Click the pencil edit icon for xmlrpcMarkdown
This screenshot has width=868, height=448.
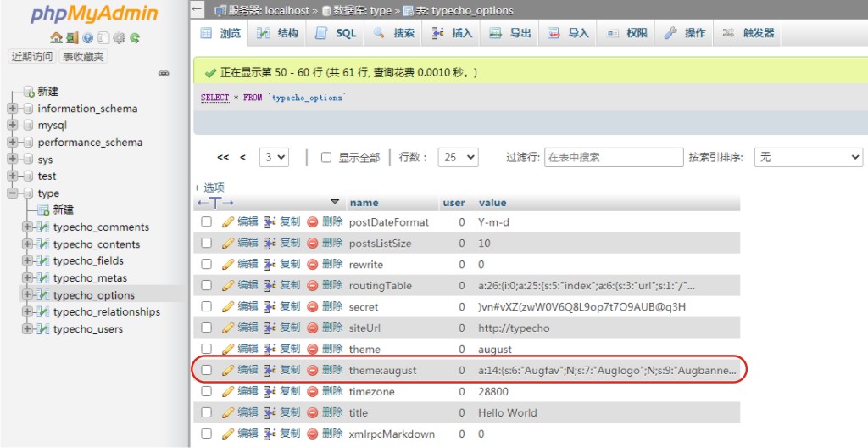coord(228,434)
